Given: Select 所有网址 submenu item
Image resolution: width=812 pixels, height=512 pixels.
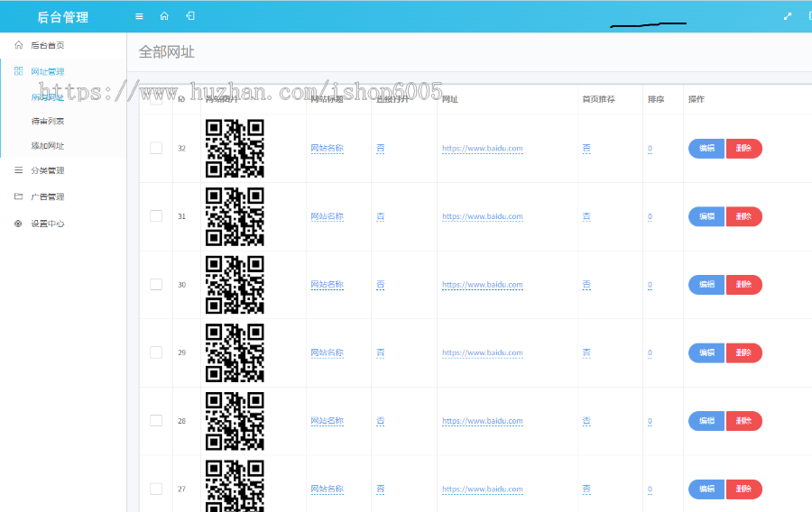Looking at the screenshot, I should coord(48,97).
